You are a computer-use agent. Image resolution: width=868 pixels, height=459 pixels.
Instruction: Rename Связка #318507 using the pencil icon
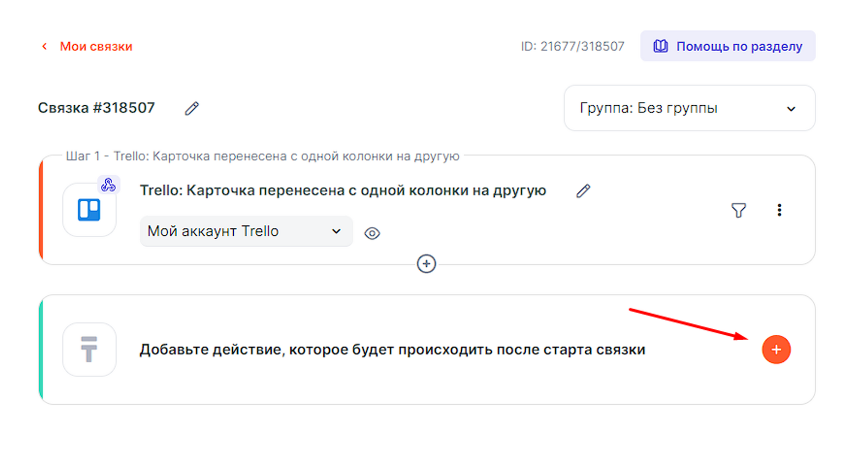point(192,109)
